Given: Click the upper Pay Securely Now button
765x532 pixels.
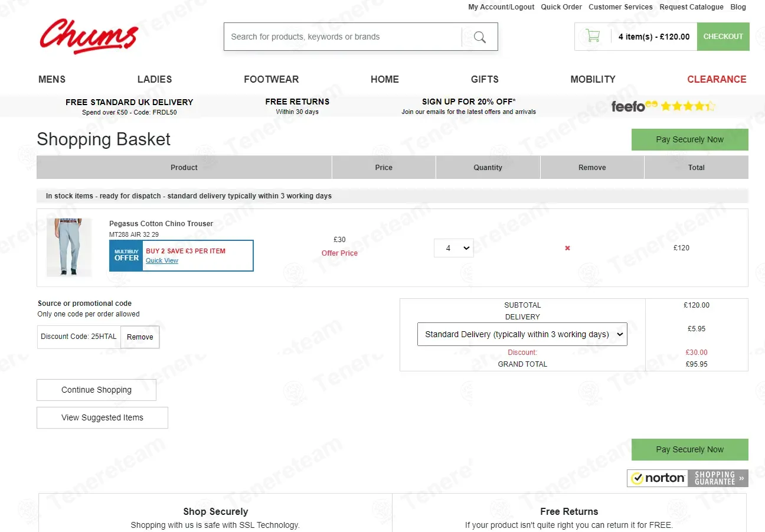Looking at the screenshot, I should (x=689, y=139).
